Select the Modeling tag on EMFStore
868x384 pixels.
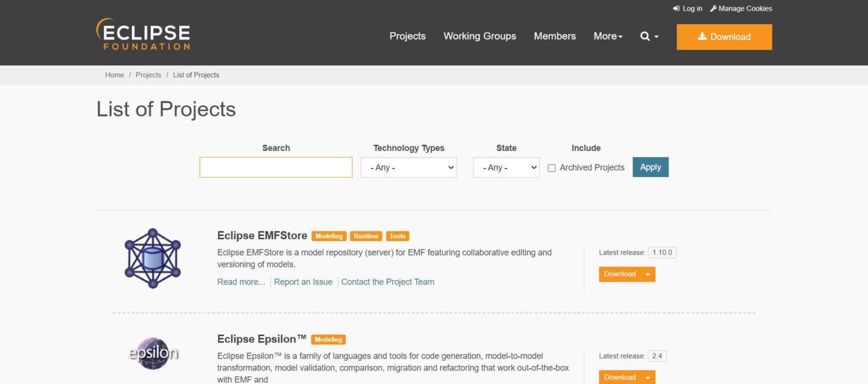[x=329, y=236]
